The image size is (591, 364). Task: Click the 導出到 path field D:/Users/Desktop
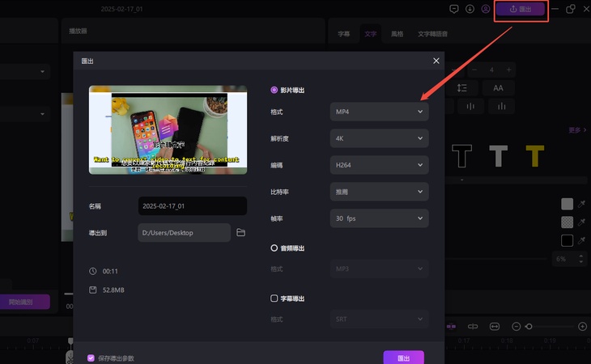tap(185, 233)
